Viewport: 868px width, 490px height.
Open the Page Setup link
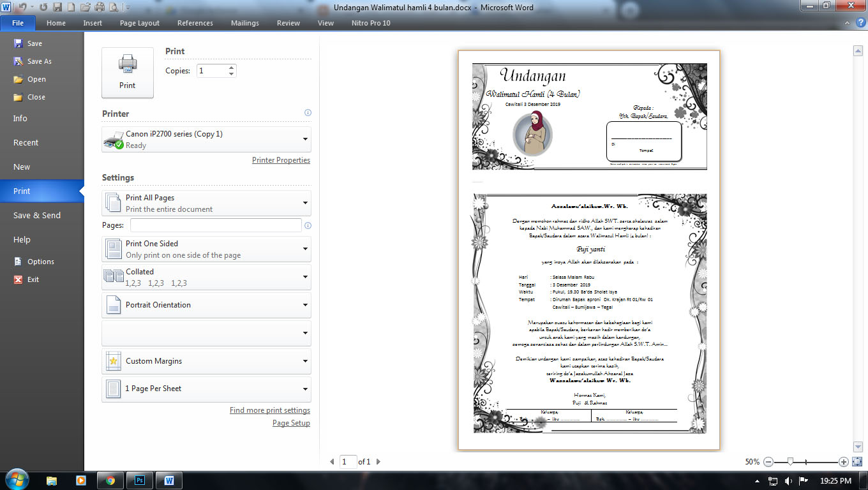tap(291, 423)
